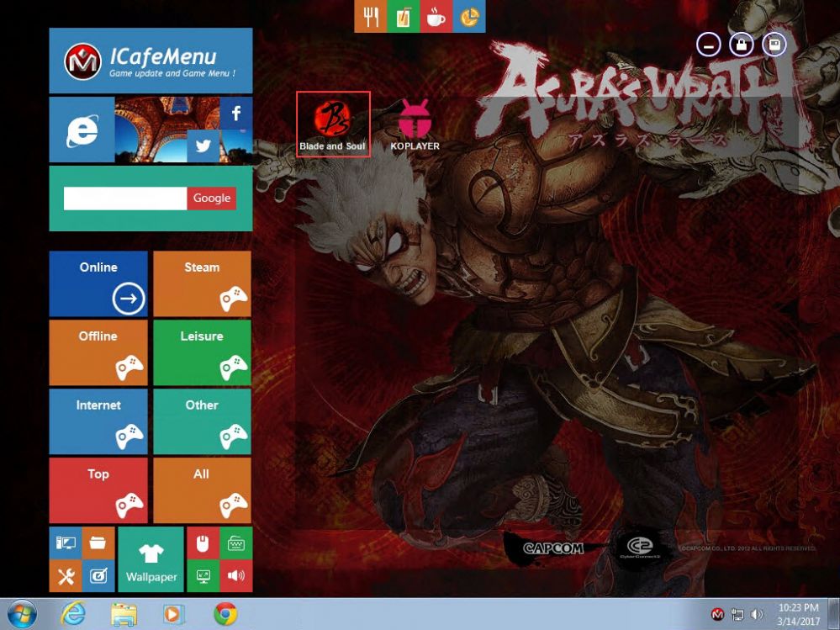Click the taskbar clock showing 10:23 PM

(x=798, y=615)
